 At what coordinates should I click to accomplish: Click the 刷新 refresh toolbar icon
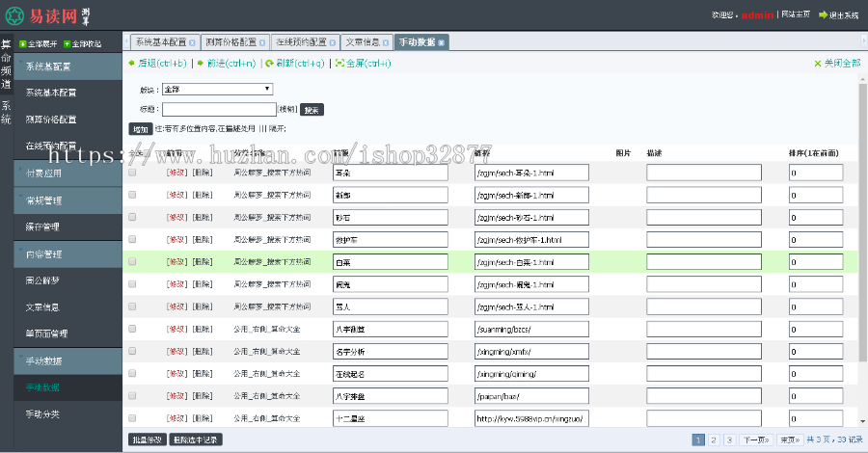click(x=269, y=64)
